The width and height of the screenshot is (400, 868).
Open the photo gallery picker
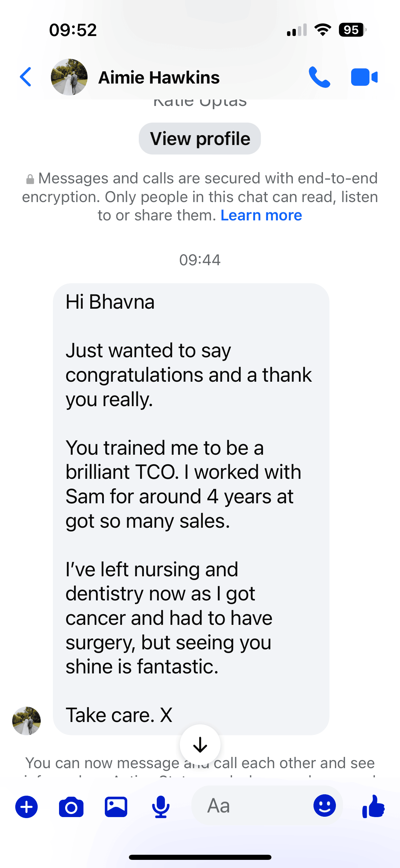pos(116,807)
